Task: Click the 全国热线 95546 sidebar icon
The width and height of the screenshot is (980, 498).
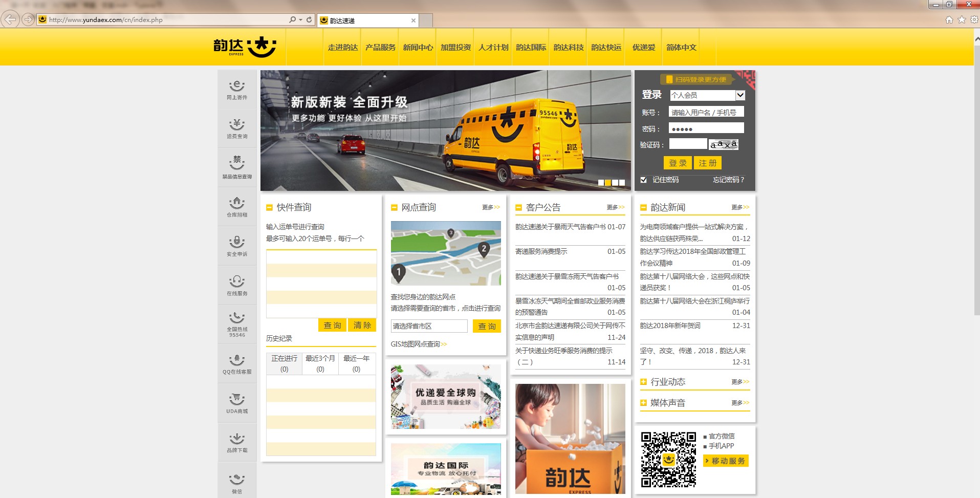Action: 237,324
